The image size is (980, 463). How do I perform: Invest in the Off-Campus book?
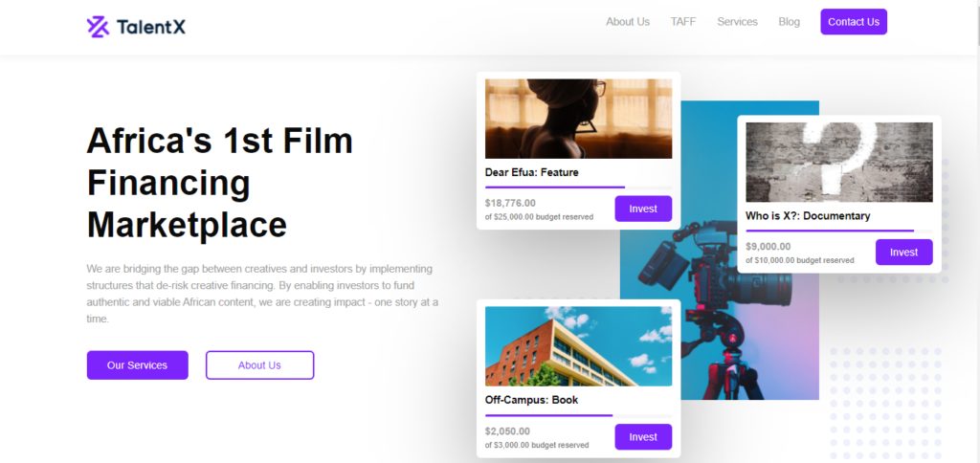643,436
